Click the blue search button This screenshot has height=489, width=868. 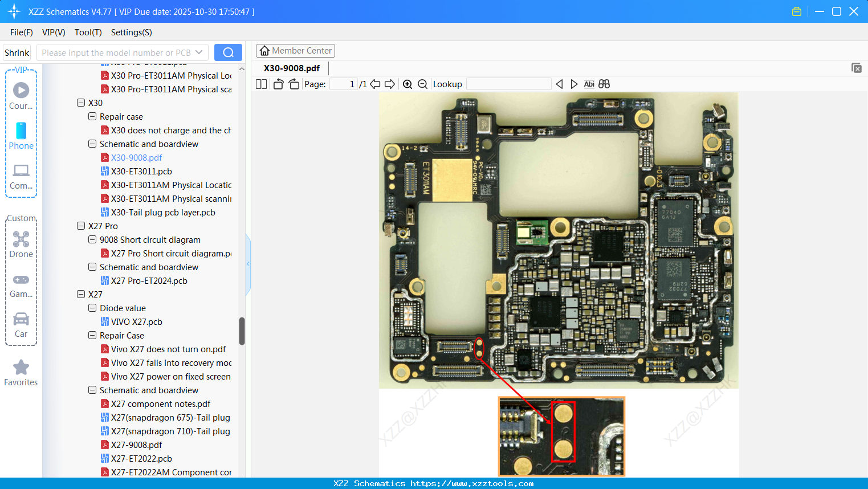point(228,52)
